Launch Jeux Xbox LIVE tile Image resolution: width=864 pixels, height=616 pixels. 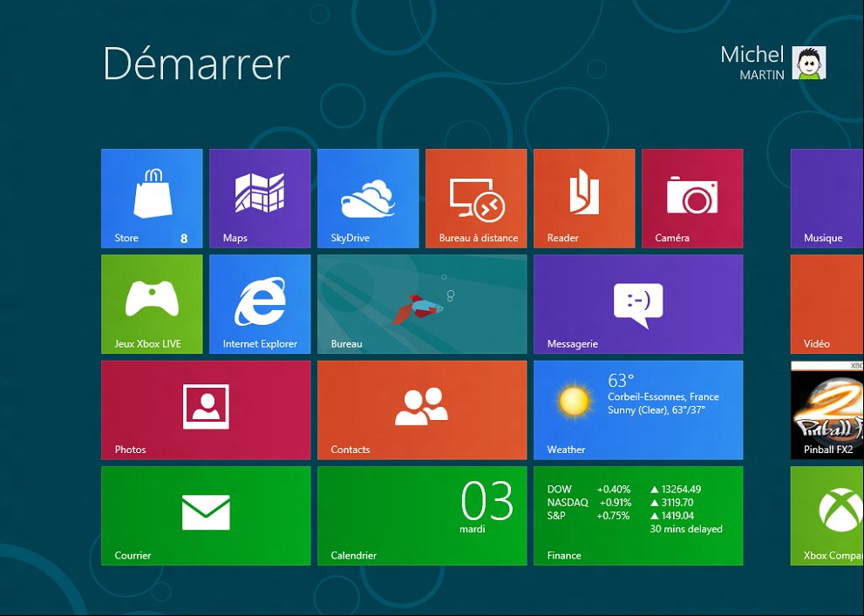tap(152, 304)
